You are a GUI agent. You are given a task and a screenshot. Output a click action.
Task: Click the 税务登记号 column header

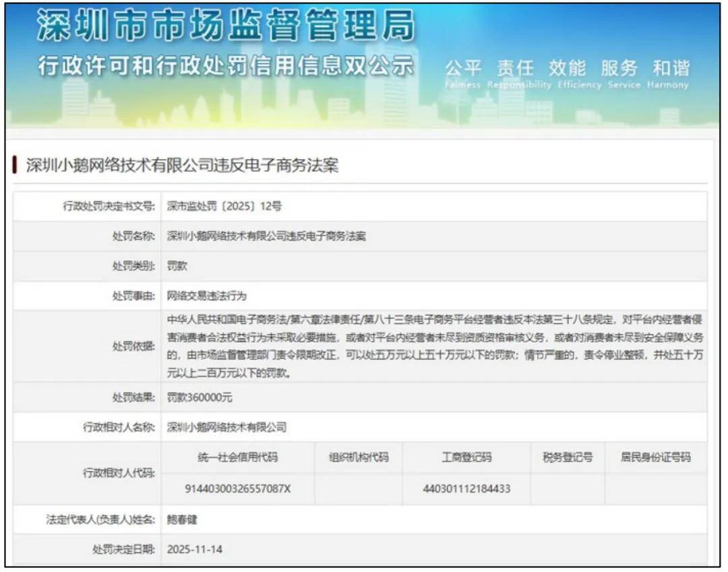point(568,457)
